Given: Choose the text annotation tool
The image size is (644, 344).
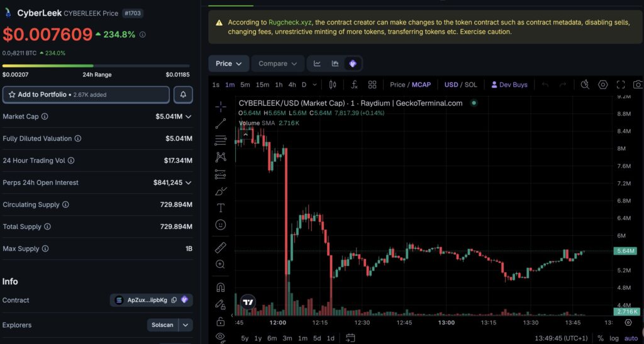Looking at the screenshot, I should pos(221,208).
